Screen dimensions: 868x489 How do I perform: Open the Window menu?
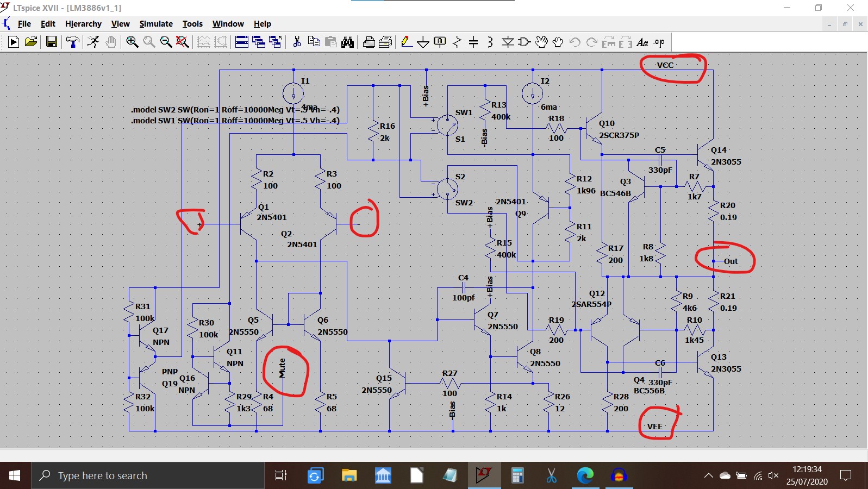pos(228,24)
